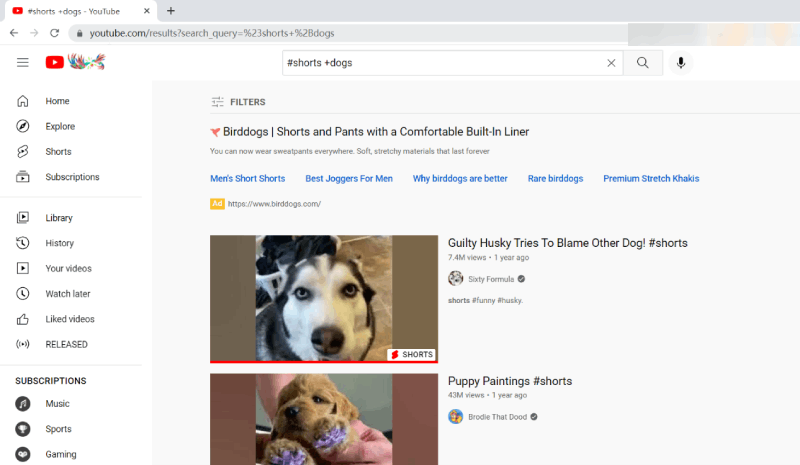Viewport: 800px width, 465px height.
Task: Open the hamburger guide menu
Action: [x=22, y=62]
